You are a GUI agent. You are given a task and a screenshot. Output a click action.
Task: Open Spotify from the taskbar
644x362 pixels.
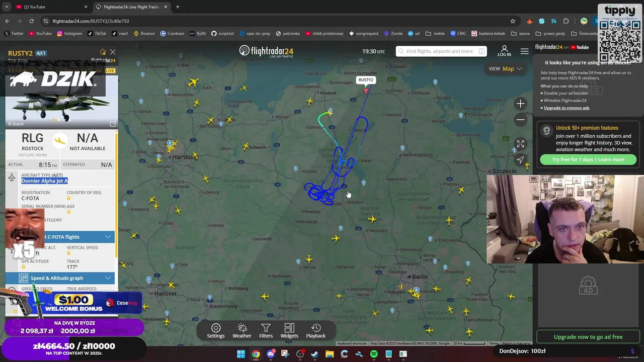tap(374, 354)
